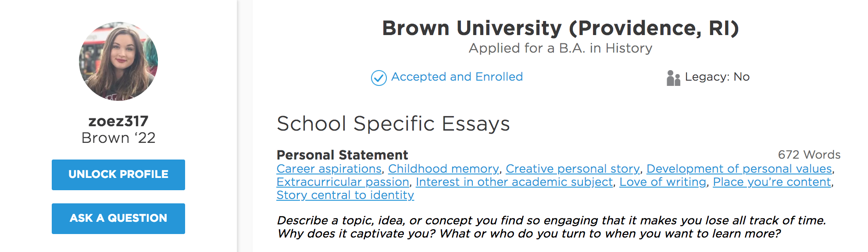Open the Love of writing tag

click(x=663, y=182)
